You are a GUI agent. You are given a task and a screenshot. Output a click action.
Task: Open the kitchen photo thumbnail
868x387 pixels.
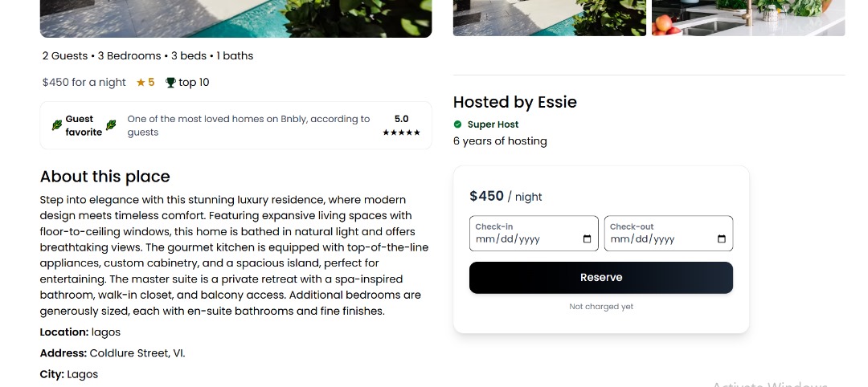tap(747, 18)
